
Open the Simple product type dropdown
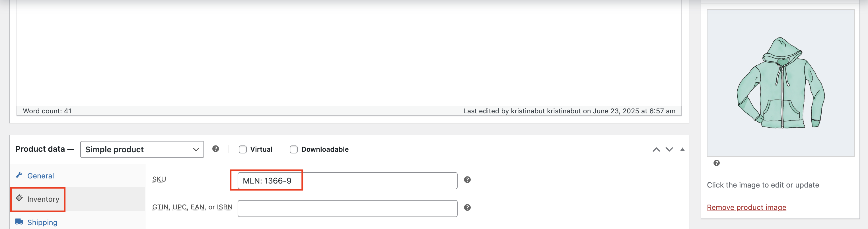click(x=142, y=149)
